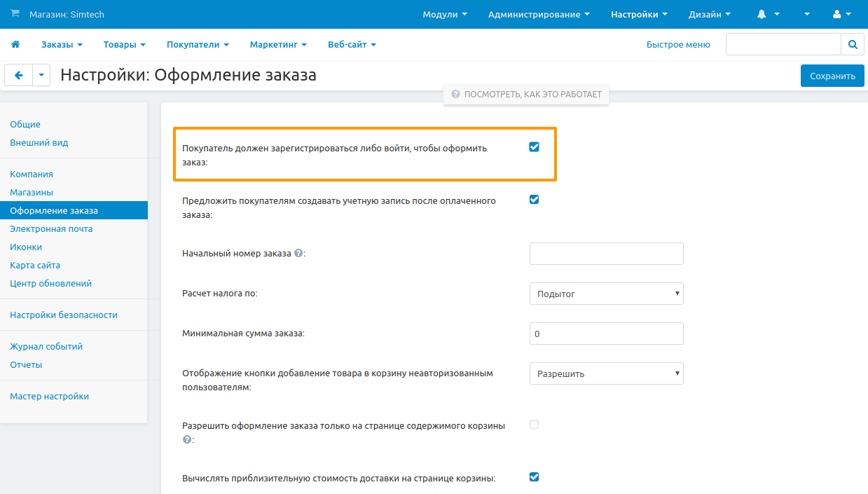Click the storefront cart icon beside Магазин
This screenshot has width=868, height=494.
click(x=15, y=14)
